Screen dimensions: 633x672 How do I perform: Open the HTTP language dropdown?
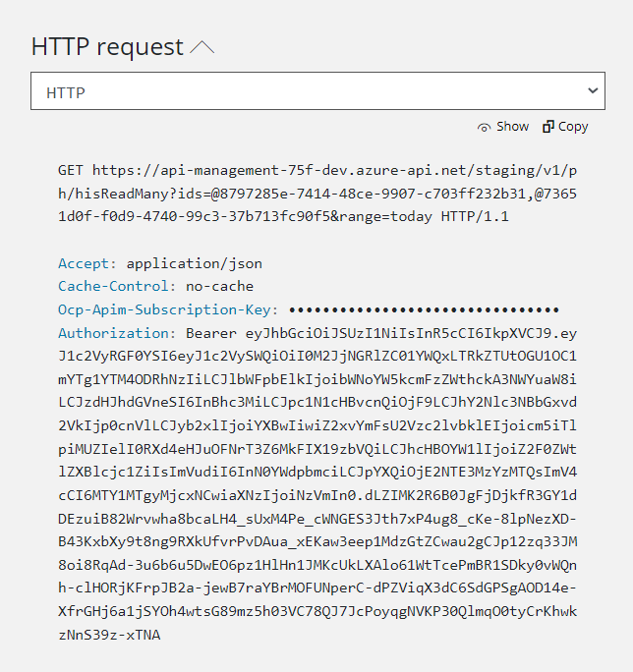click(317, 90)
